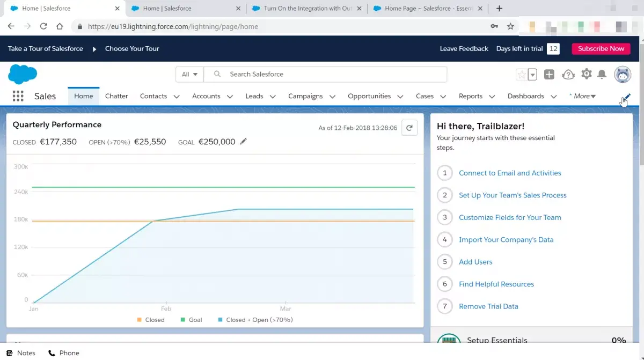Click the Salesforce cloud logo
The height and width of the screenshot is (360, 644).
point(23,74)
